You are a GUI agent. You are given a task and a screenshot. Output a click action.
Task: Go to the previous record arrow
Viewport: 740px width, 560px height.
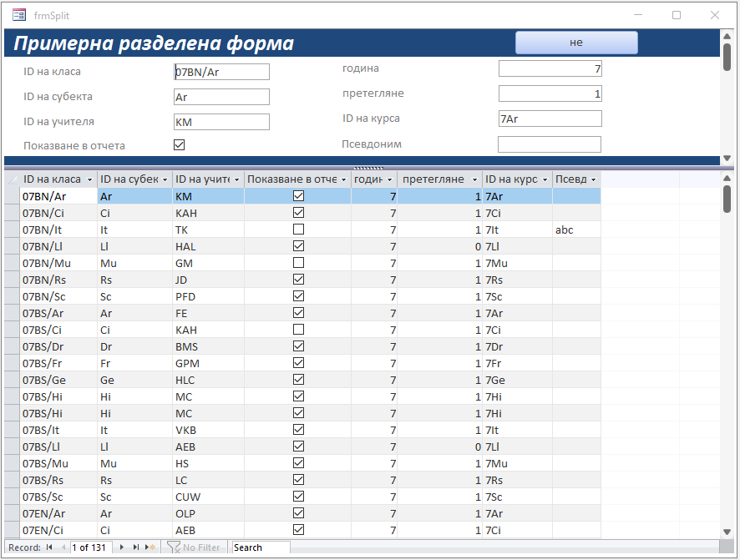point(63,547)
